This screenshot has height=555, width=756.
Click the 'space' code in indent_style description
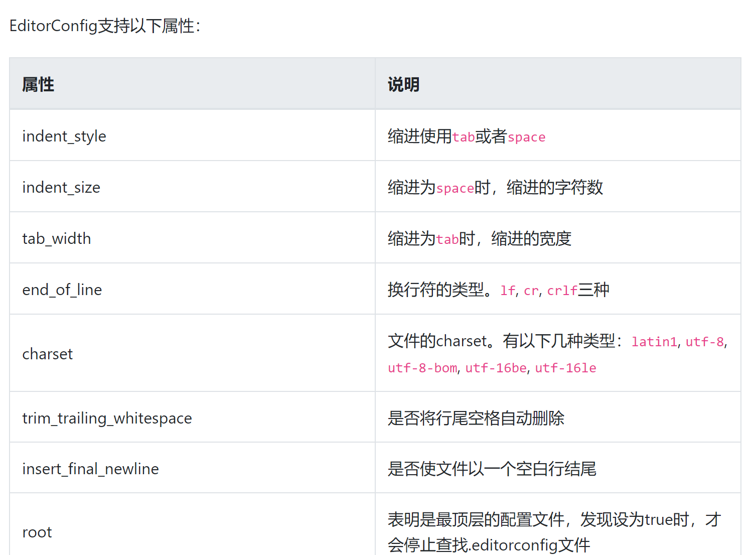click(526, 137)
